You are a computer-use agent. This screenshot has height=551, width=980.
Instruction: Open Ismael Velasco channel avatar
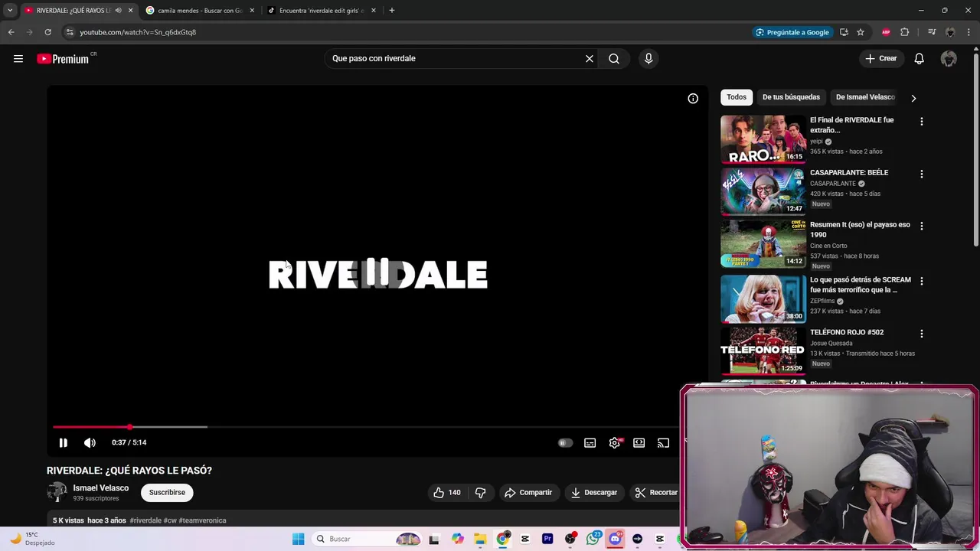(x=57, y=492)
